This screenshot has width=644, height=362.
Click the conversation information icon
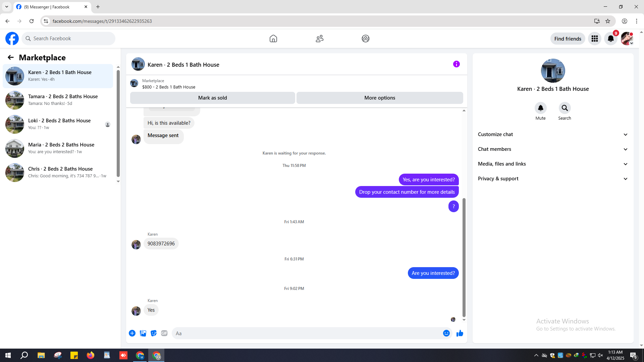pyautogui.click(x=457, y=64)
